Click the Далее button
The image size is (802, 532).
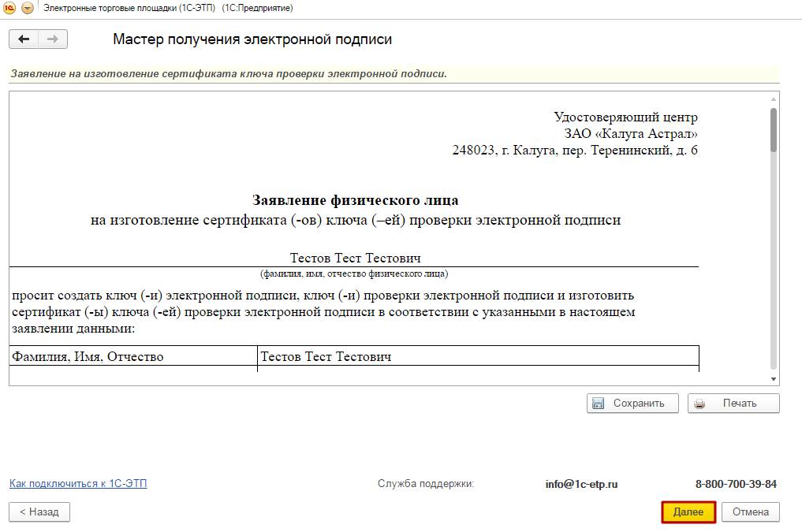pos(688,512)
